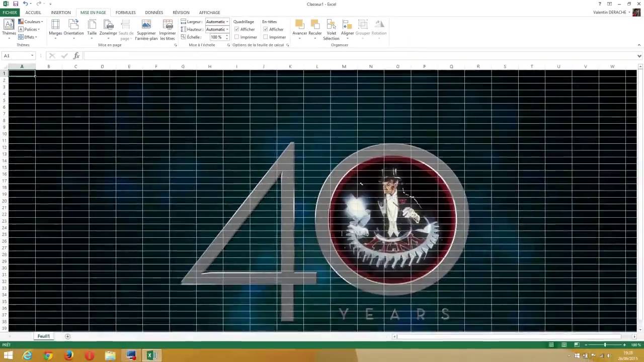Expand the formula bar chevron
The width and height of the screenshot is (644, 362).
click(x=639, y=56)
